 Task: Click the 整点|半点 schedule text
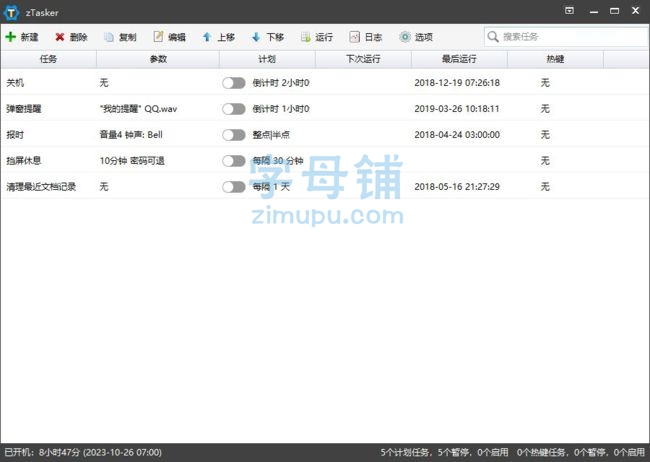pos(271,135)
